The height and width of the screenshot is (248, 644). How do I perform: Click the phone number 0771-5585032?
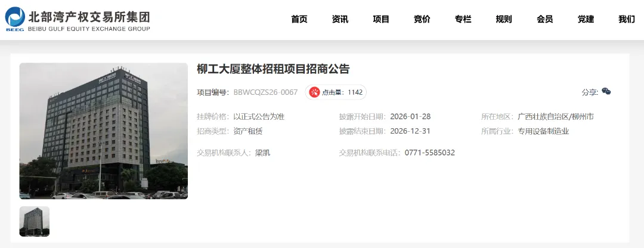click(429, 153)
